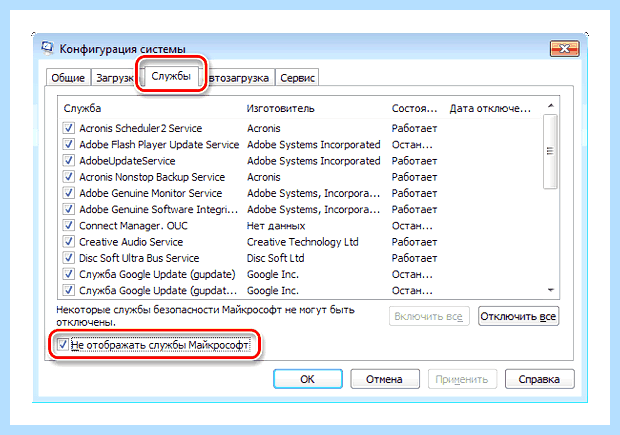Screen dimensions: 620x435
Task: Toggle Служба Google Update (gupdate) checkbox
Action: pyautogui.click(x=68, y=274)
